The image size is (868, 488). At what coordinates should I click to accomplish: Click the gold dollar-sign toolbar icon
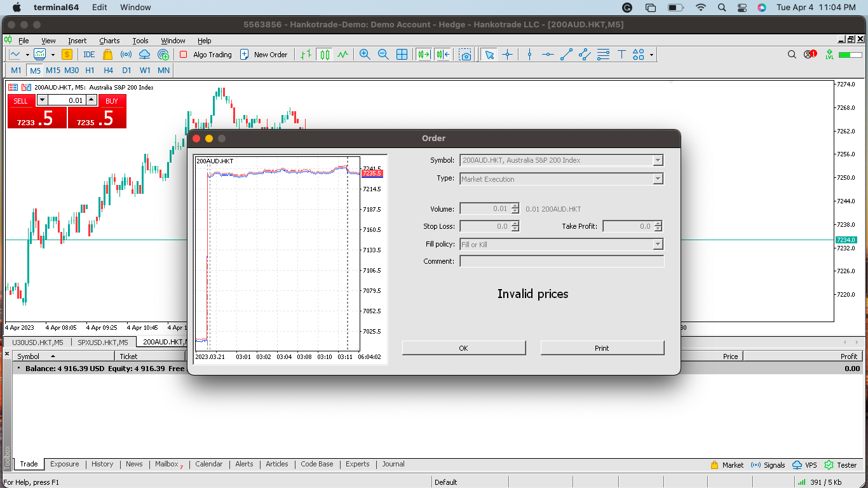(67, 55)
